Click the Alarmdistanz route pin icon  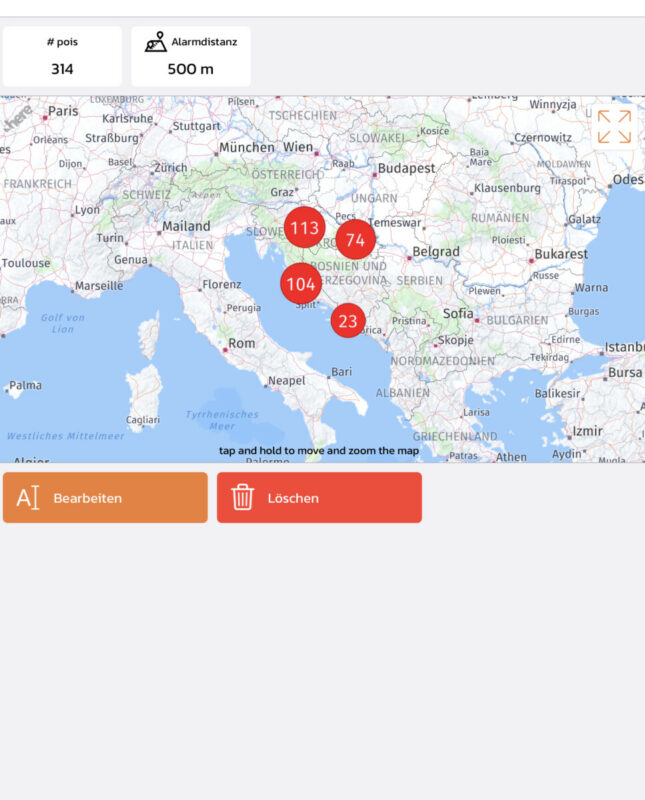155,42
